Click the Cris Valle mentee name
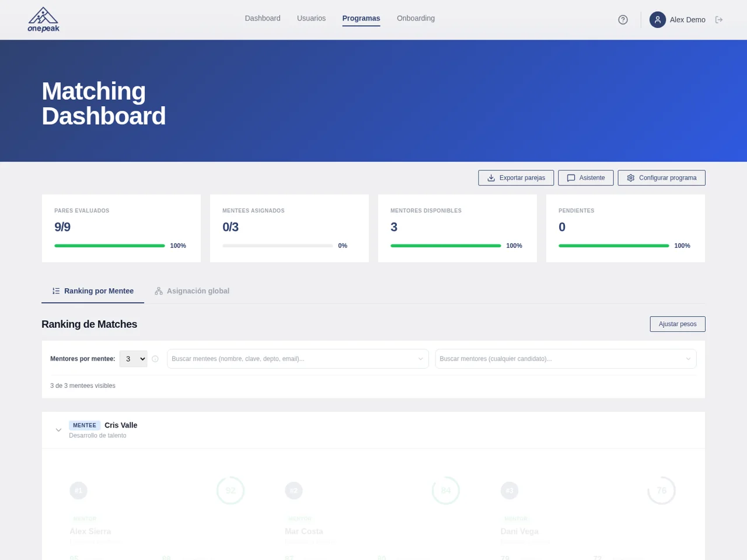This screenshot has width=747, height=560. point(121,425)
